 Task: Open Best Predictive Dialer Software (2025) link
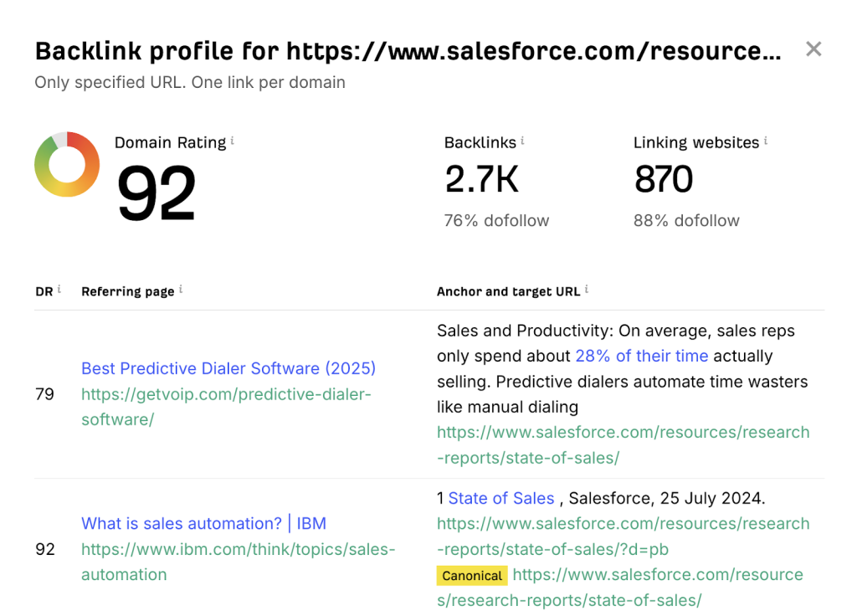228,368
